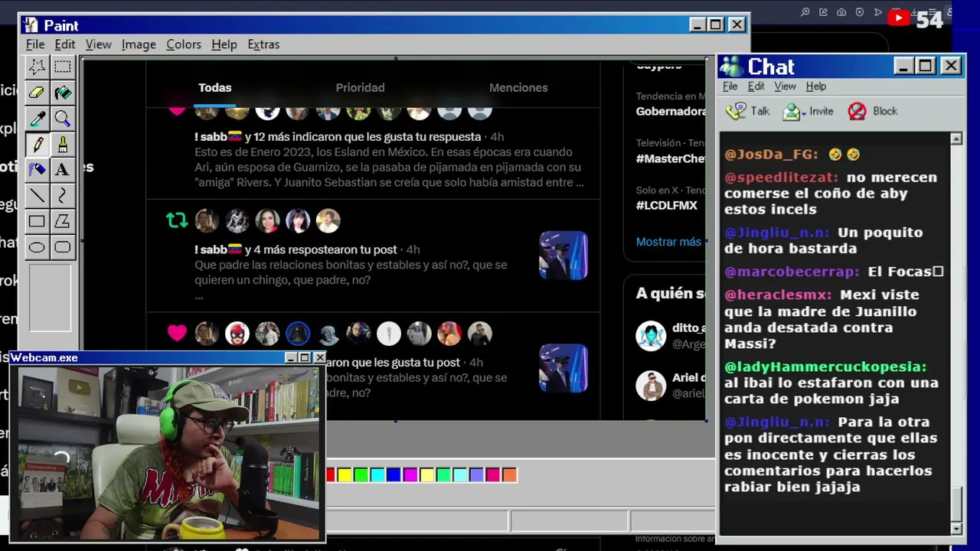
Task: Select the straight Line tool
Action: coord(37,196)
